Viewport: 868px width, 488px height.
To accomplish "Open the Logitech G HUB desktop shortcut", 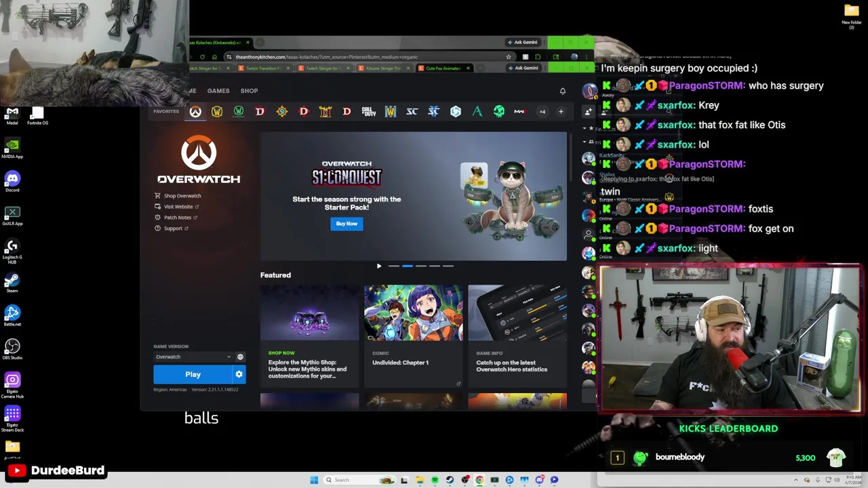I will [12, 251].
